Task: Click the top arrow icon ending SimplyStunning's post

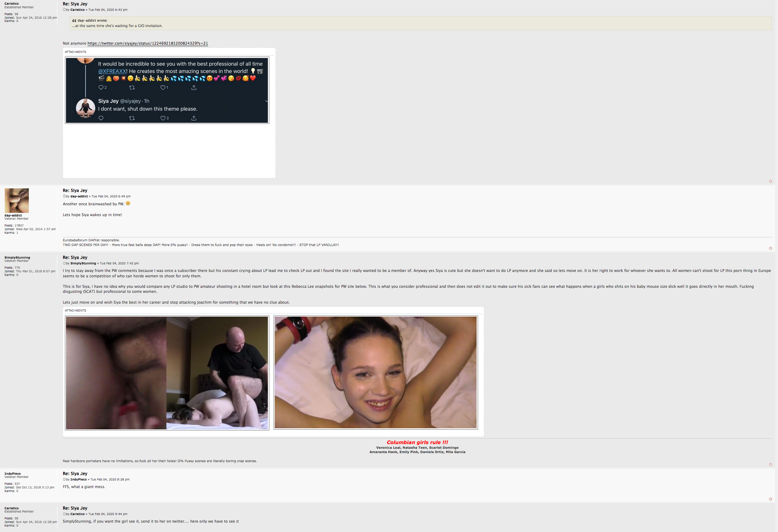Action: coord(770,464)
